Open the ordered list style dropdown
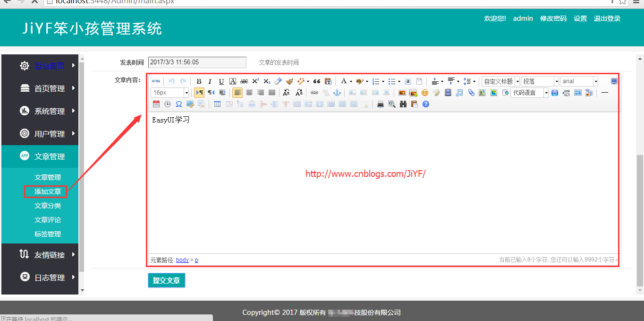This screenshot has height=321, width=644. [383, 81]
